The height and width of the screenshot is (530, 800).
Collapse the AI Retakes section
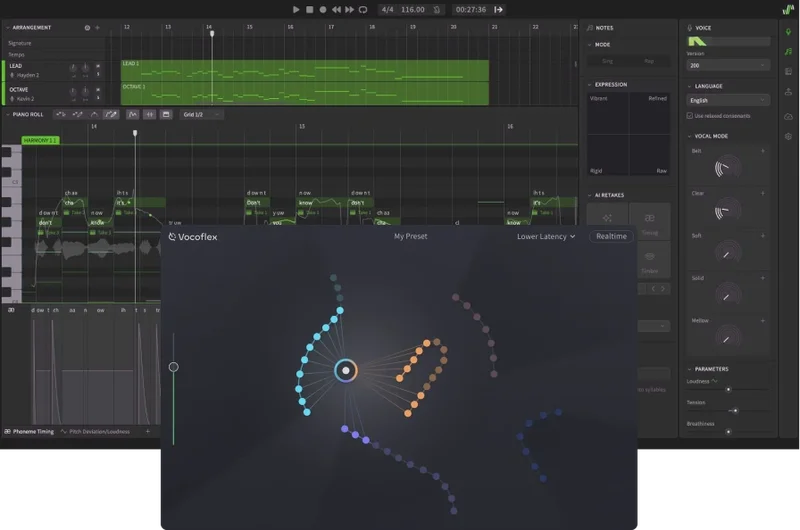pos(590,195)
